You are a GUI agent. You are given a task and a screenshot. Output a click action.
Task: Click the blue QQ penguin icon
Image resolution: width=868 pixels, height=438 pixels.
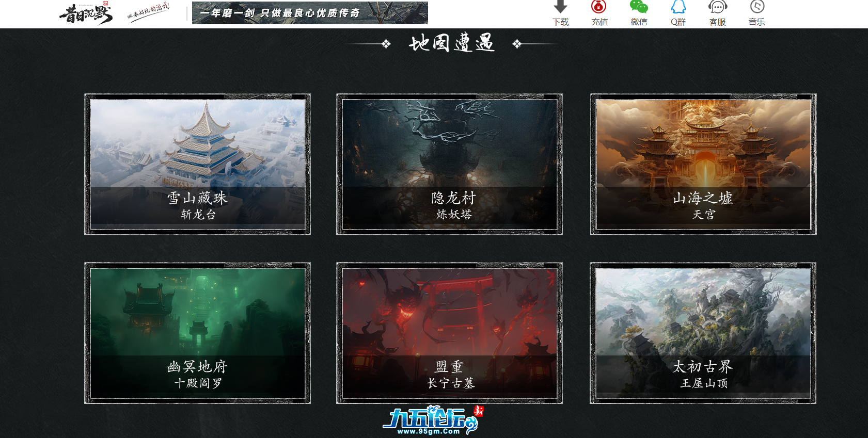click(x=678, y=7)
